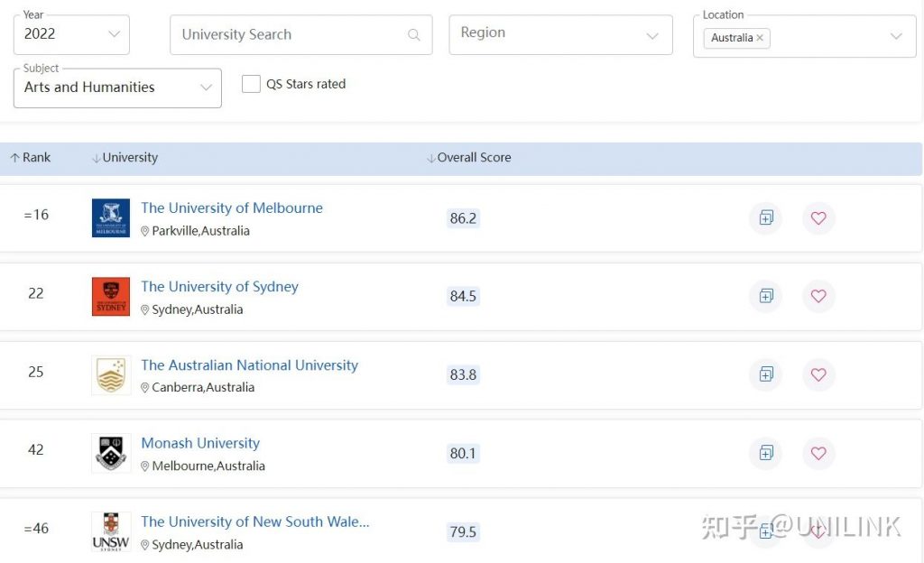The image size is (924, 563).
Task: Click the 84.5 overall score value
Action: [x=463, y=296]
